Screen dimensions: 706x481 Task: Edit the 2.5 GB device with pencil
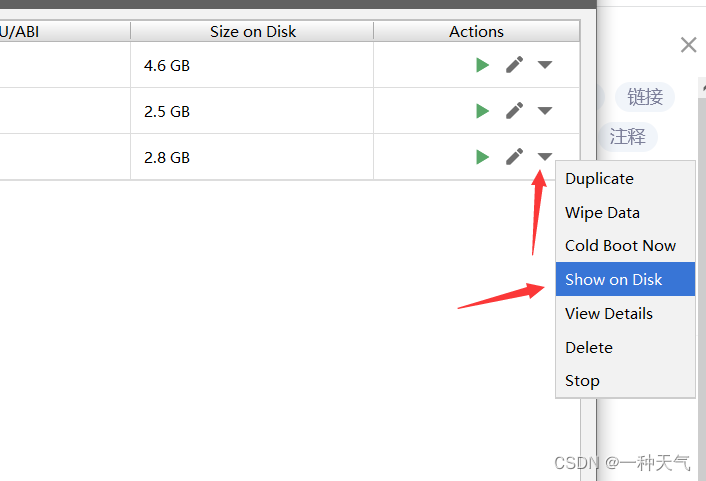[x=514, y=111]
